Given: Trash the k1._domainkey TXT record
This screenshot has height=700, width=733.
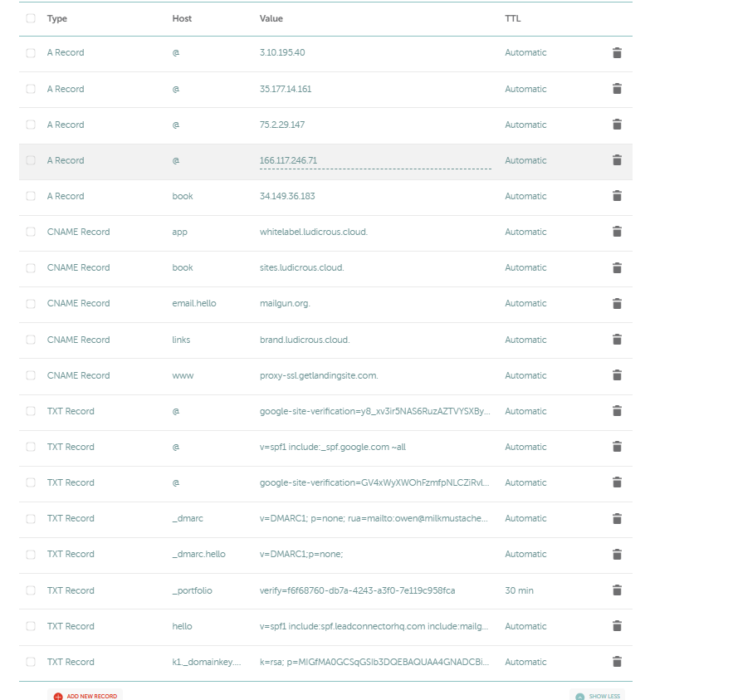Looking at the screenshot, I should tap(617, 662).
